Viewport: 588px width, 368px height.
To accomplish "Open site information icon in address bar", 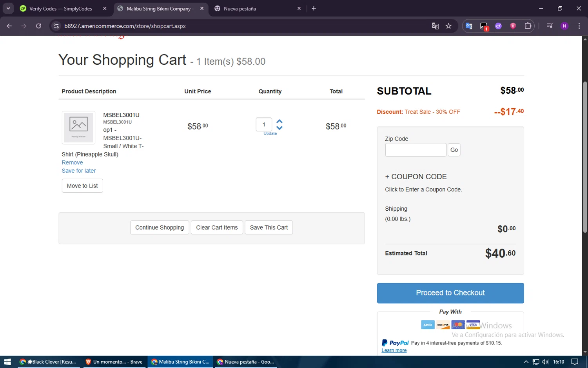I will pos(56,26).
